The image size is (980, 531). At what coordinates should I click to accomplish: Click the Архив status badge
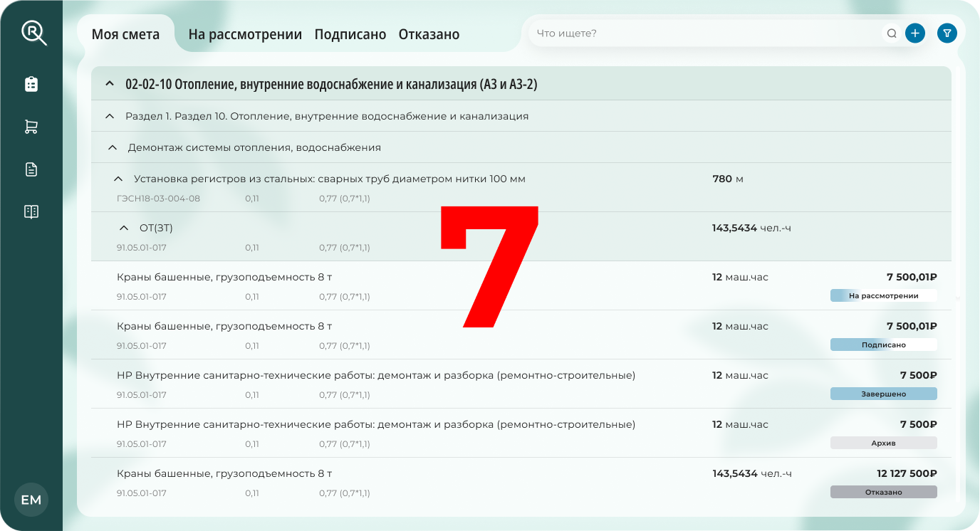pyautogui.click(x=883, y=442)
